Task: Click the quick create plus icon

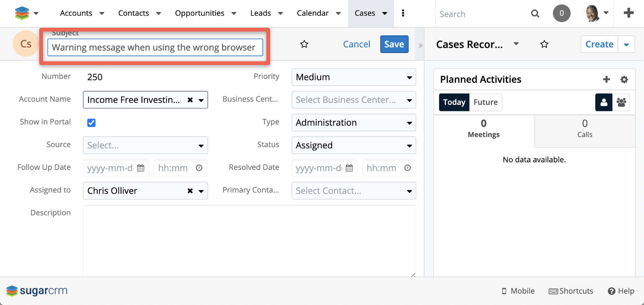Action: click(628, 13)
